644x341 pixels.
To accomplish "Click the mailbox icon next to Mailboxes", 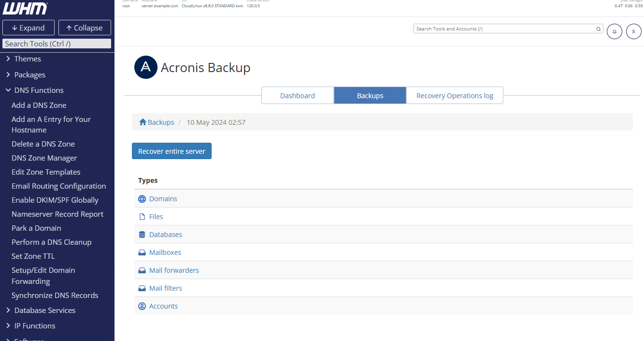I will 142,252.
